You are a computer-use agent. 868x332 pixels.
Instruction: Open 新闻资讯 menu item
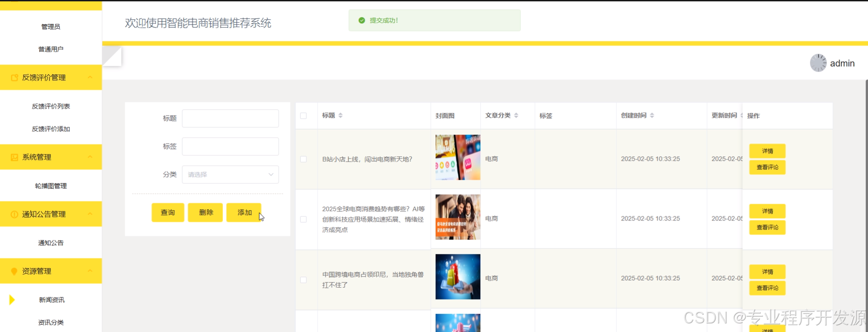click(52, 299)
